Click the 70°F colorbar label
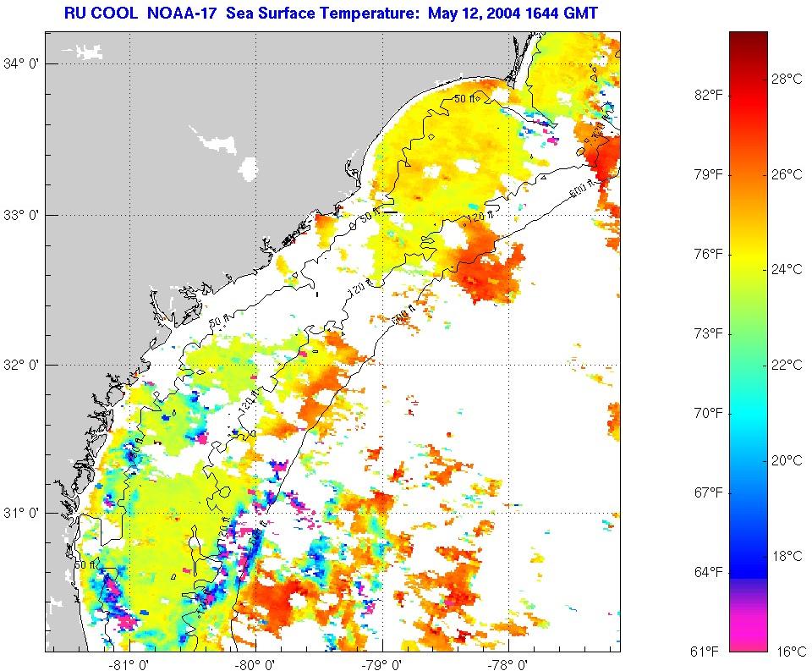This screenshot has width=812, height=671. (x=709, y=414)
